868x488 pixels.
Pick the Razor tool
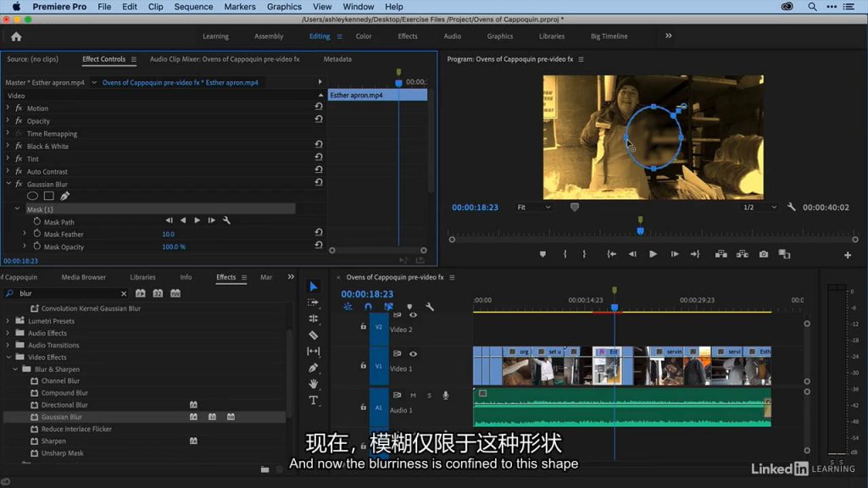click(x=314, y=335)
